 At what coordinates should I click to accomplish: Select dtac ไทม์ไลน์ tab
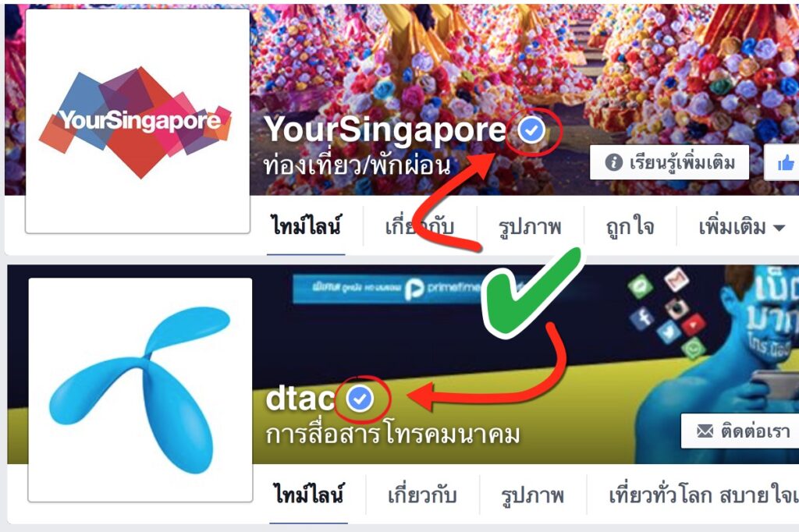coord(308,495)
